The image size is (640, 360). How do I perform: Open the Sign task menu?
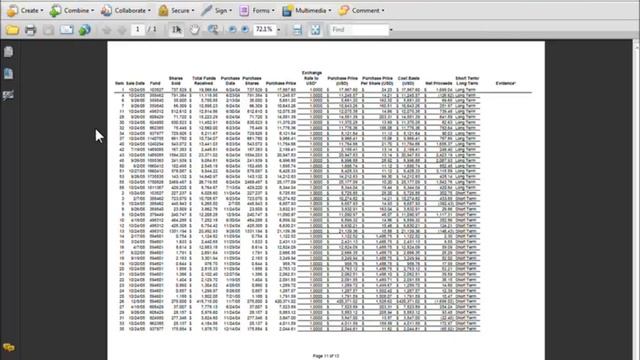coord(217,11)
